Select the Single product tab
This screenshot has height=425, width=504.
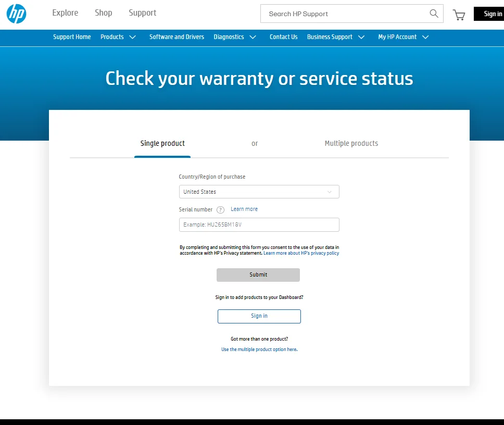pyautogui.click(x=162, y=143)
